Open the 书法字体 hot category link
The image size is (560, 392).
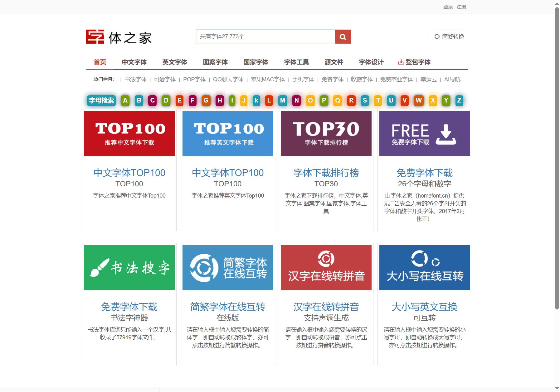(136, 79)
